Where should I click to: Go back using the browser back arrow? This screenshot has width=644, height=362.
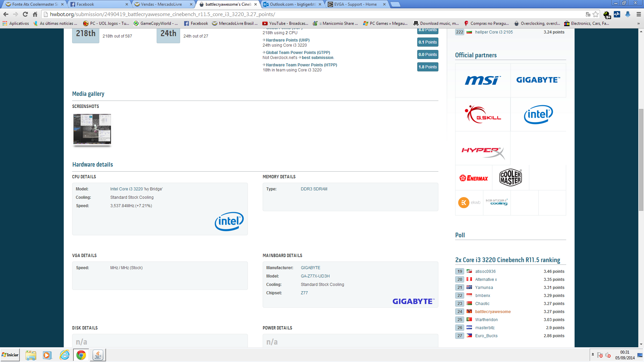tap(6, 14)
